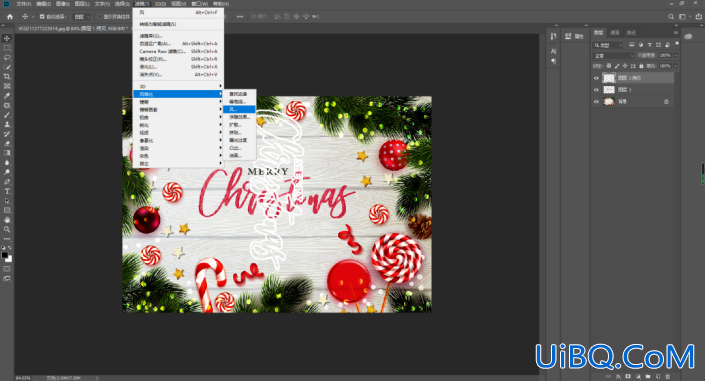Open the layer opacity dropdown arrow

click(676, 55)
